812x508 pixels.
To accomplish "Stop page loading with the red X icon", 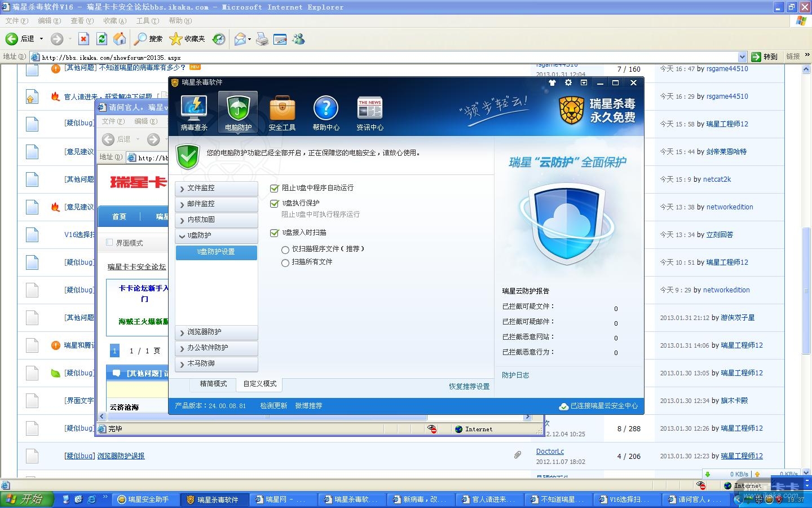I will coord(83,39).
